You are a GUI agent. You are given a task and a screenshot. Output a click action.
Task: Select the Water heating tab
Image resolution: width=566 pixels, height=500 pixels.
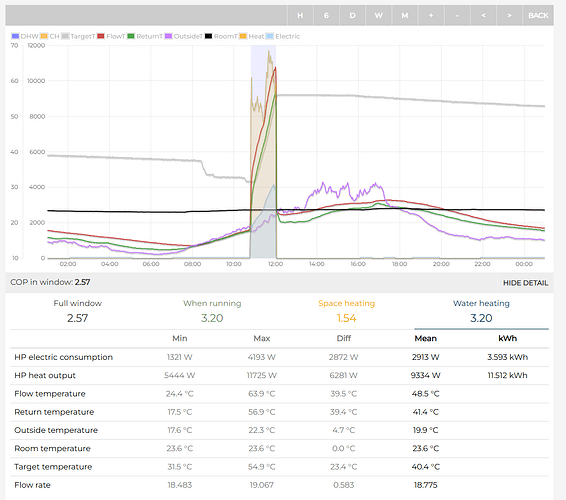481,311
